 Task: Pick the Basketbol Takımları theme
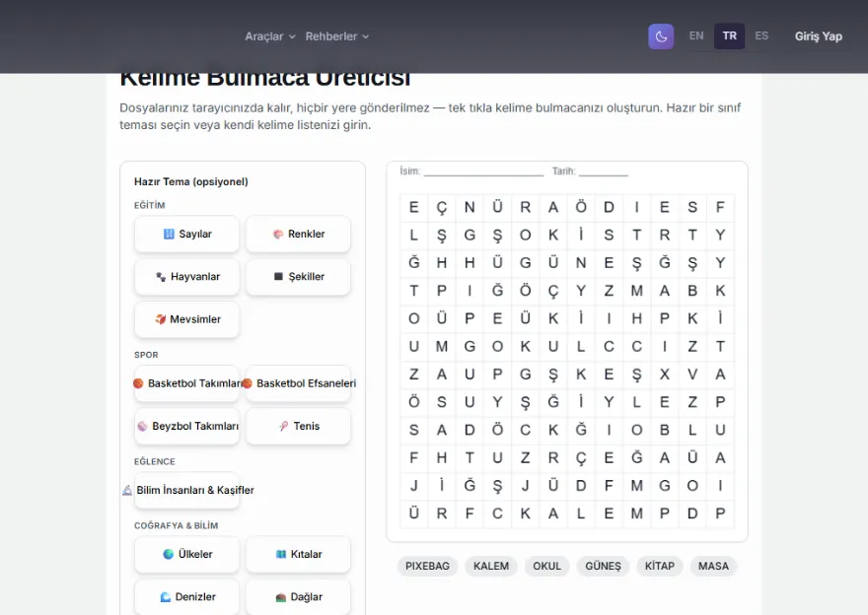pyautogui.click(x=187, y=383)
